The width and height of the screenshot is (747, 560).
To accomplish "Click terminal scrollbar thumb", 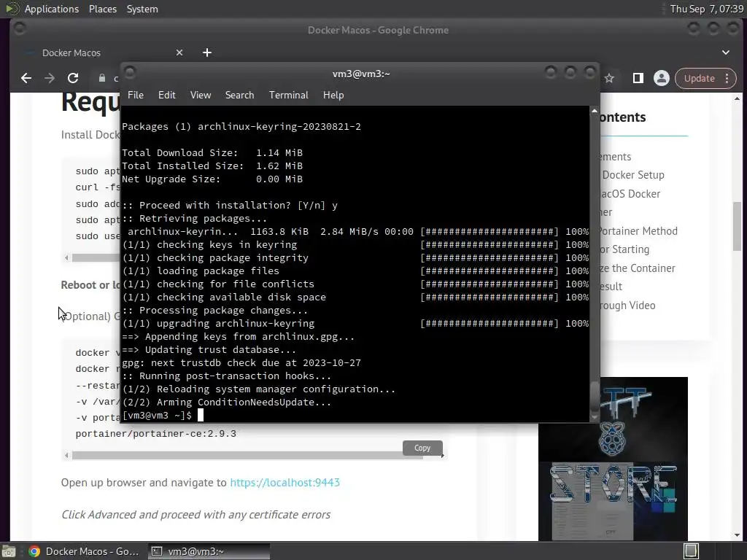I will (594, 397).
